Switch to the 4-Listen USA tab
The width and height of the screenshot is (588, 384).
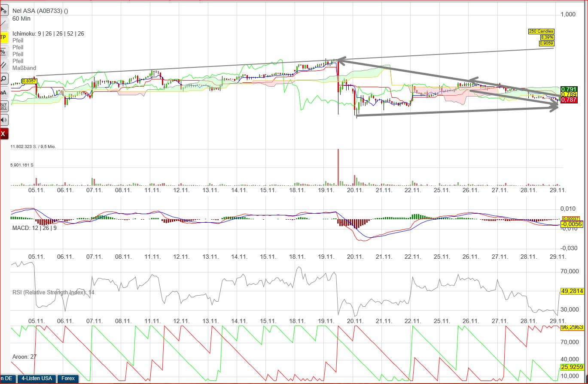coord(37,379)
